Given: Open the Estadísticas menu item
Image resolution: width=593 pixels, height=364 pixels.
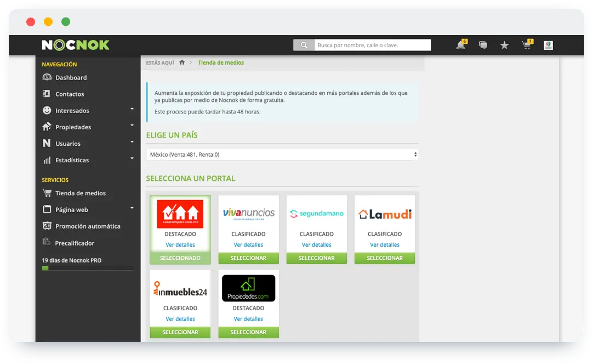Looking at the screenshot, I should [x=72, y=161].
